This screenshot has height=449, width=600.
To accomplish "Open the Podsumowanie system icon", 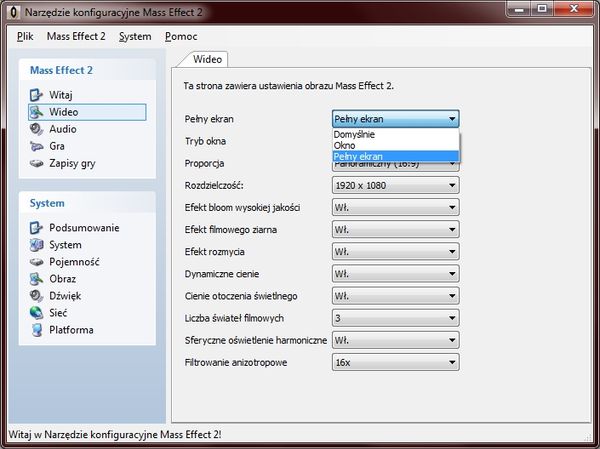I will tap(37, 228).
